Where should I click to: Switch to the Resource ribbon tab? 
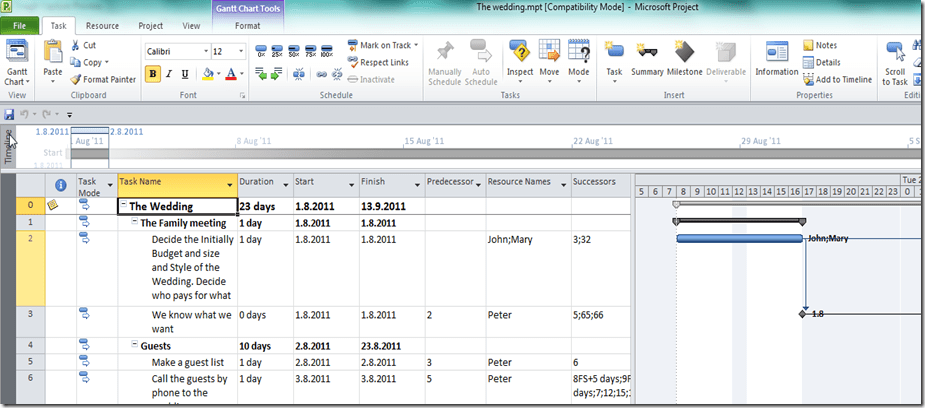pyautogui.click(x=102, y=25)
